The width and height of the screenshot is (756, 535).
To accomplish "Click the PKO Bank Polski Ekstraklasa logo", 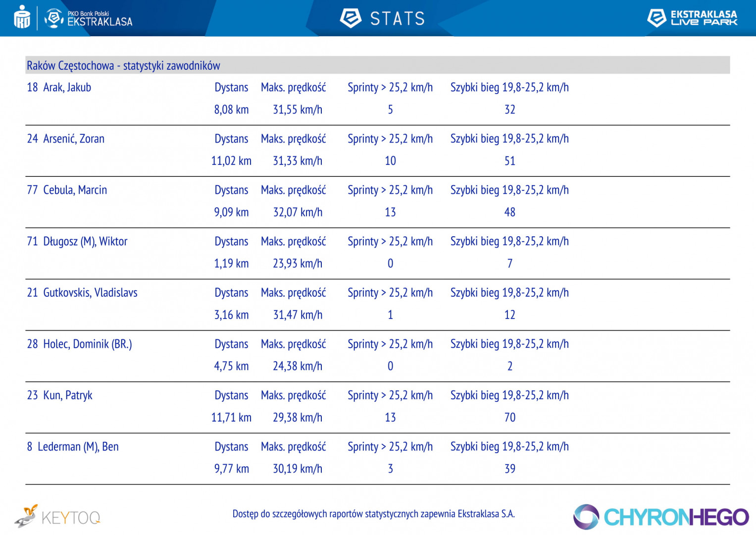I will [89, 18].
